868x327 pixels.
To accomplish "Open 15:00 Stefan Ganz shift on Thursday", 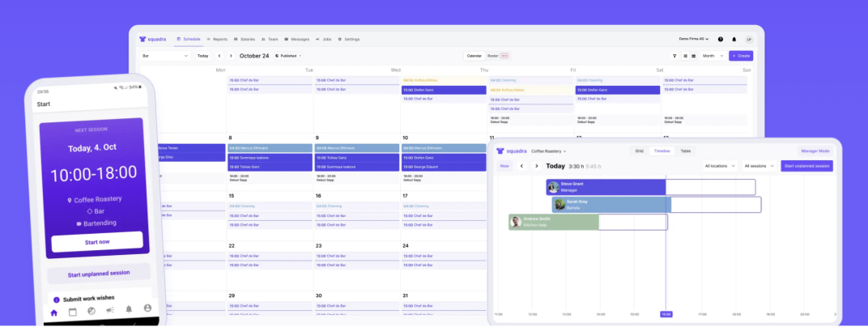I will pos(444,90).
